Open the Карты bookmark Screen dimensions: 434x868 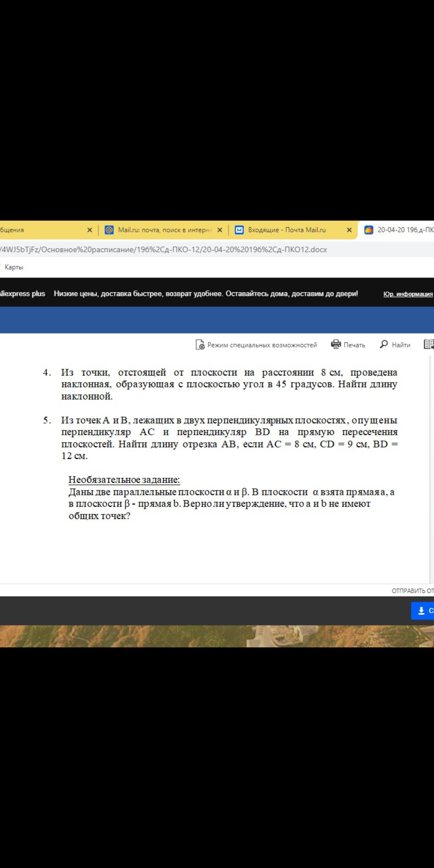coord(14,267)
